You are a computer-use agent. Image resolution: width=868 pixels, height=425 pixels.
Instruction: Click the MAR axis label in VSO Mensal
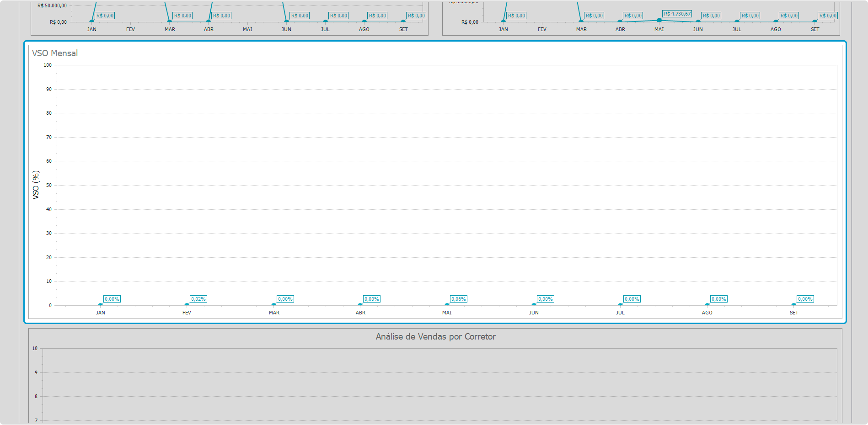[x=274, y=313]
